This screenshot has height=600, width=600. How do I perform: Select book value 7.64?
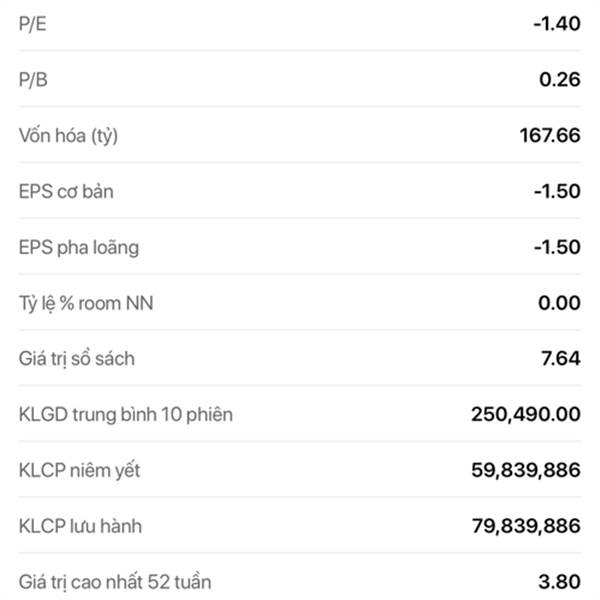[561, 358]
